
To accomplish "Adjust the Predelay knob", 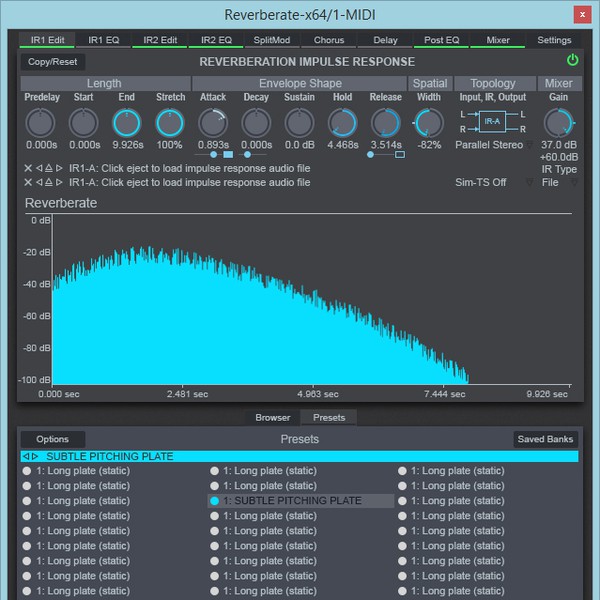I will [x=40, y=123].
